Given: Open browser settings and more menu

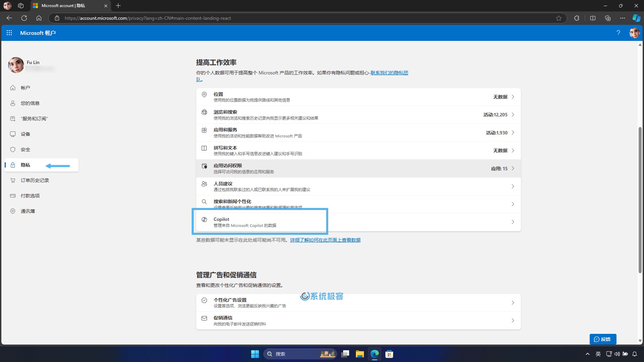Looking at the screenshot, I should [x=623, y=18].
